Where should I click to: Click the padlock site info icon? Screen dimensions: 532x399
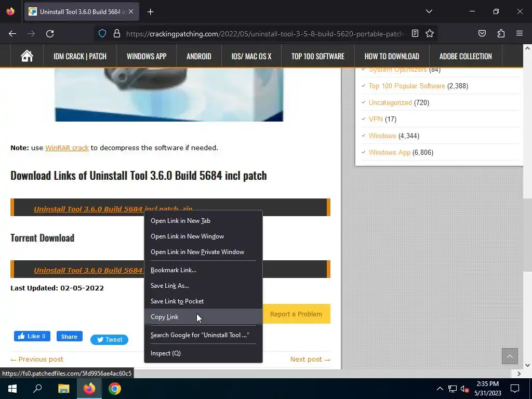117,34
